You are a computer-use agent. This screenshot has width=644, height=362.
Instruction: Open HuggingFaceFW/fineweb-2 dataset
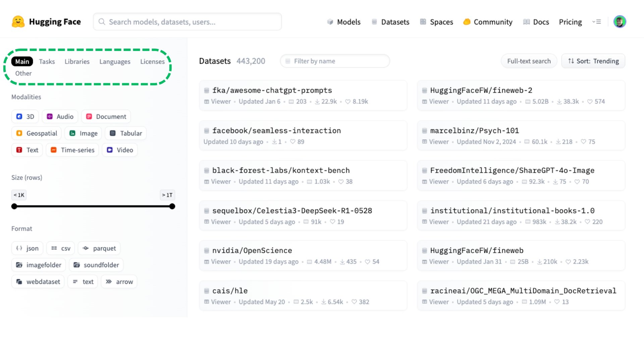(521, 96)
